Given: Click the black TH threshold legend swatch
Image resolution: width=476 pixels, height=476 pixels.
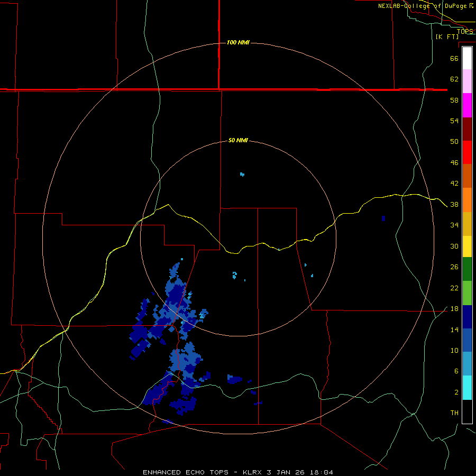Looking at the screenshot, I should point(467,411).
